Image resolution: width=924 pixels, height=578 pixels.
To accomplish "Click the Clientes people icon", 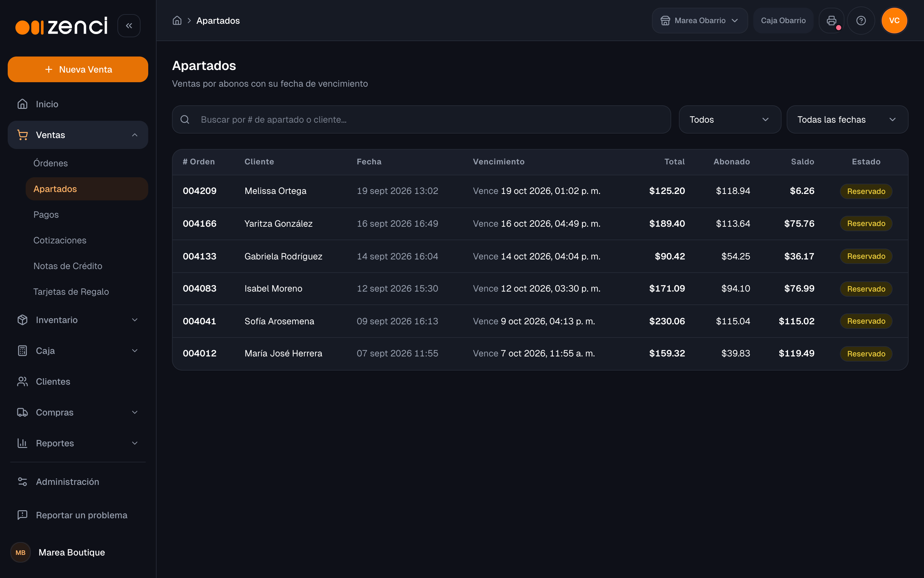I will (x=22, y=381).
